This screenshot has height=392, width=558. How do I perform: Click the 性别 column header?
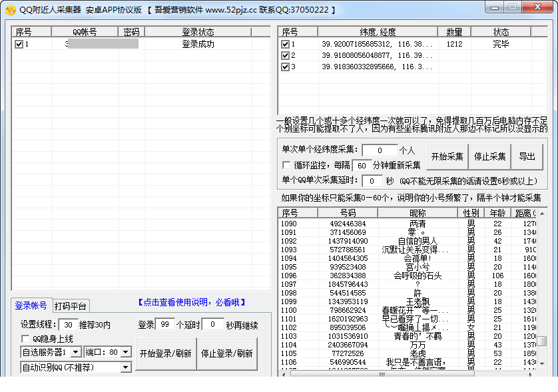tap(471, 213)
